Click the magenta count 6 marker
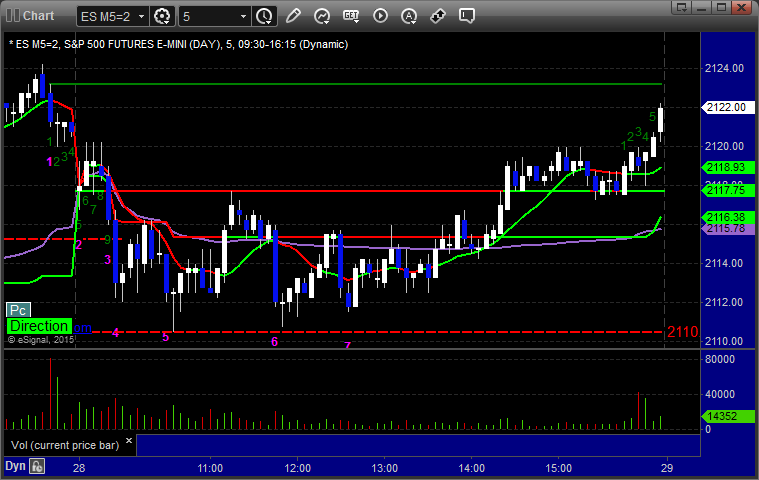The image size is (759, 480). 274,342
